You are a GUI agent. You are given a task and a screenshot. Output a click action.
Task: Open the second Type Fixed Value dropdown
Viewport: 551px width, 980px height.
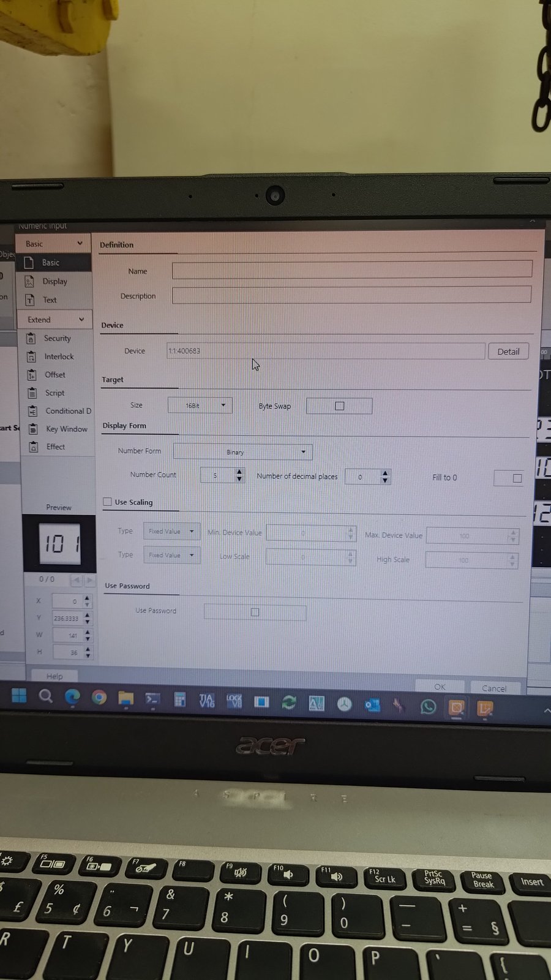pos(172,556)
